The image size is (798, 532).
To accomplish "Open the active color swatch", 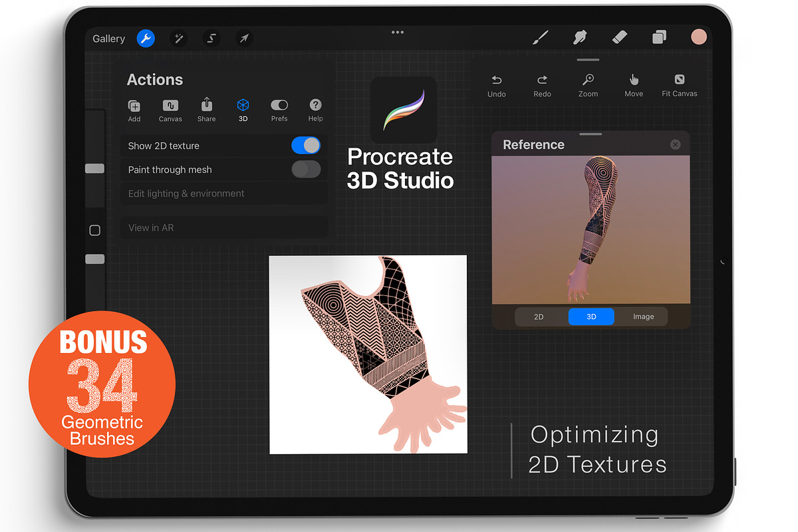I will [699, 37].
